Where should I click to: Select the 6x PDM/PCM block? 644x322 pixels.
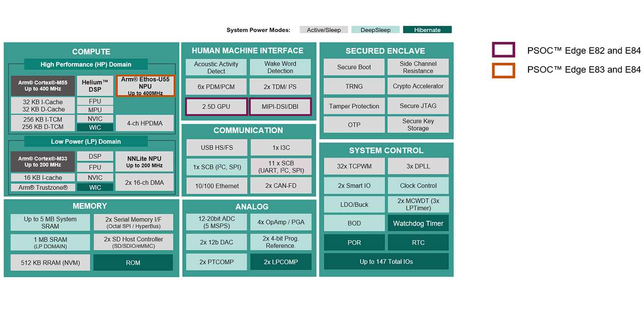coord(216,86)
